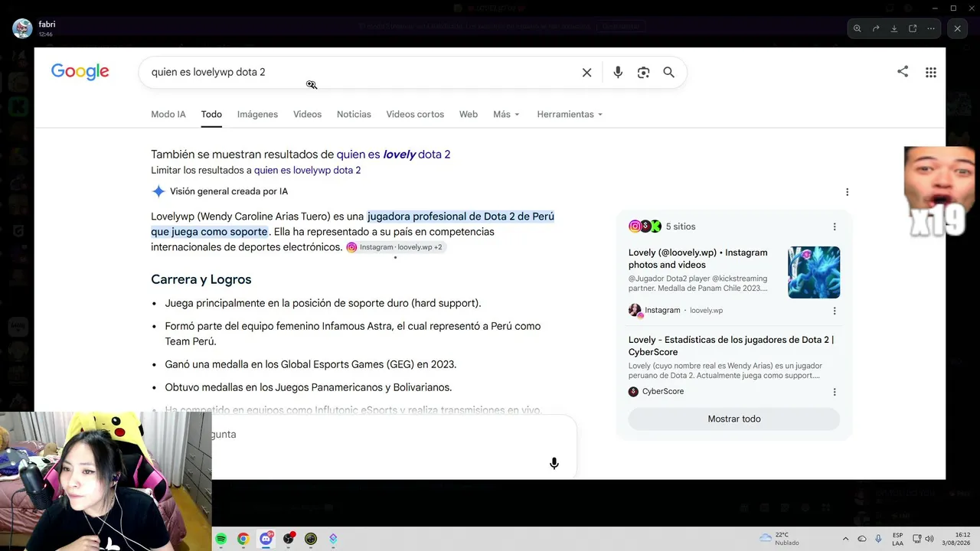Screen dimensions: 980x551
Task: Click the purple diamond icon in the taskbar
Action: pyautogui.click(x=333, y=539)
